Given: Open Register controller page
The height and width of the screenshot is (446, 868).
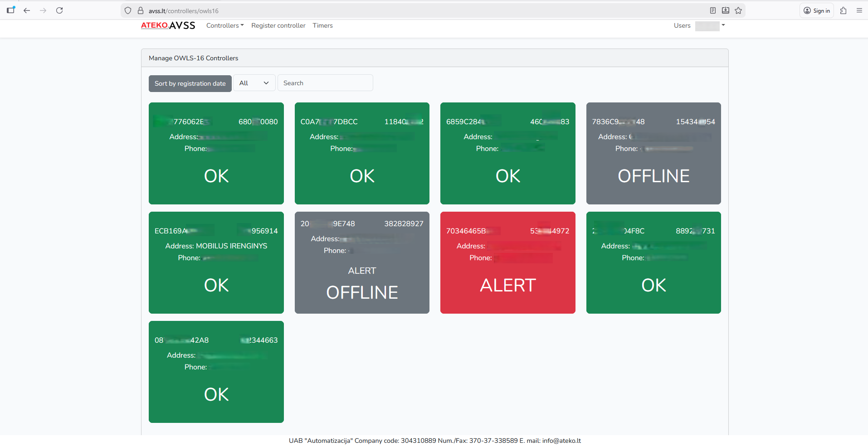Looking at the screenshot, I should click(x=278, y=25).
